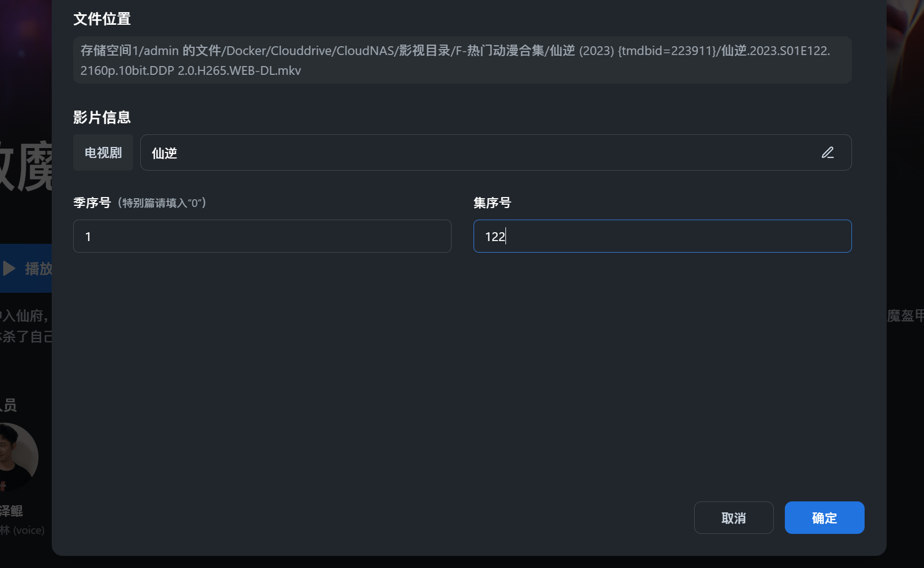Click the episode number field showing 122

coord(662,236)
